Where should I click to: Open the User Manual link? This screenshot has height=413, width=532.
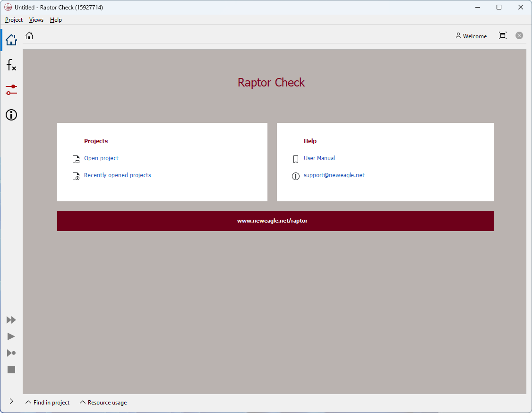pos(319,158)
